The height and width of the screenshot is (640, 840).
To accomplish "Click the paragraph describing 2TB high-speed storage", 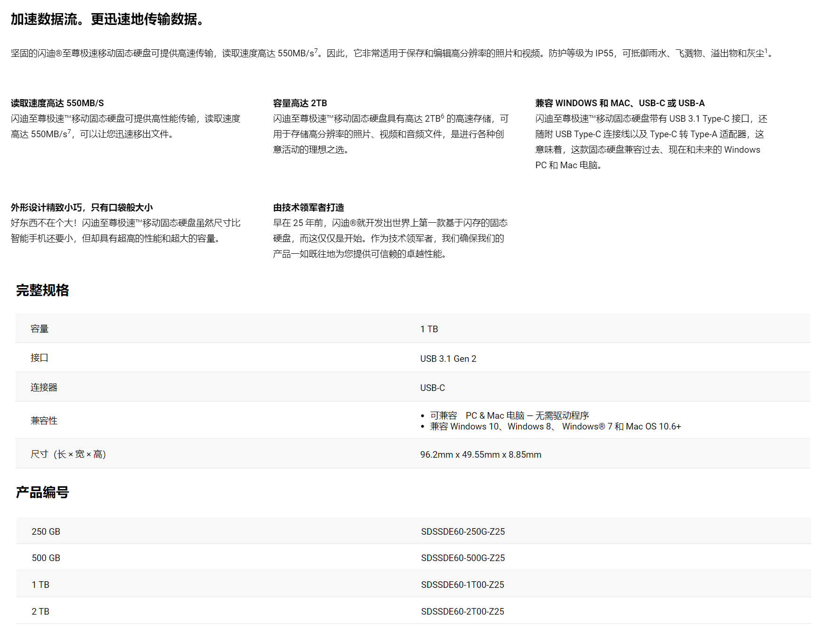I will (391, 134).
